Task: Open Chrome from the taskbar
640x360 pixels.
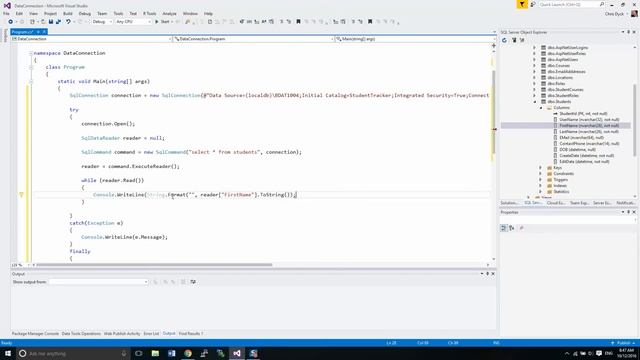Action: [188, 353]
